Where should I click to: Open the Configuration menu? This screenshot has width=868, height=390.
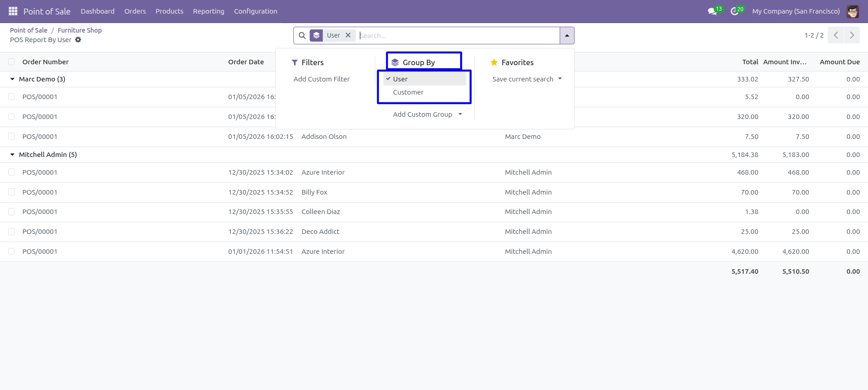tap(255, 11)
